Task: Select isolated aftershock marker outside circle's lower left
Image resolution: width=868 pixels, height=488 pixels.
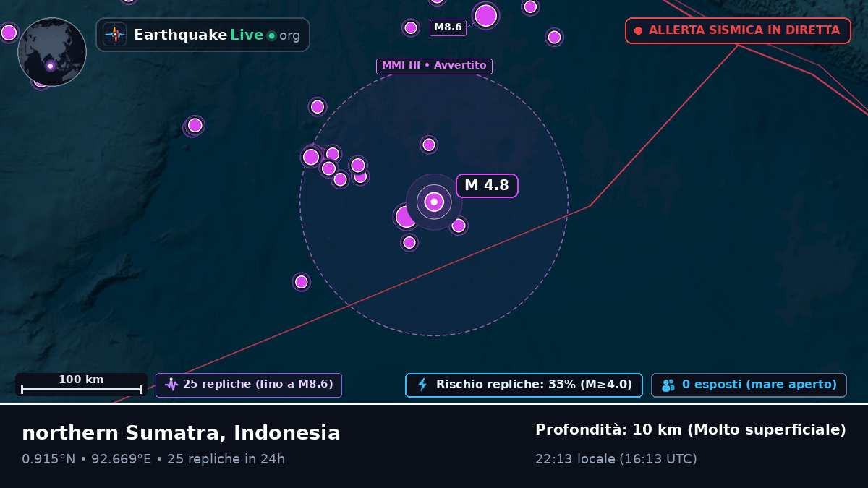Action: (x=302, y=282)
